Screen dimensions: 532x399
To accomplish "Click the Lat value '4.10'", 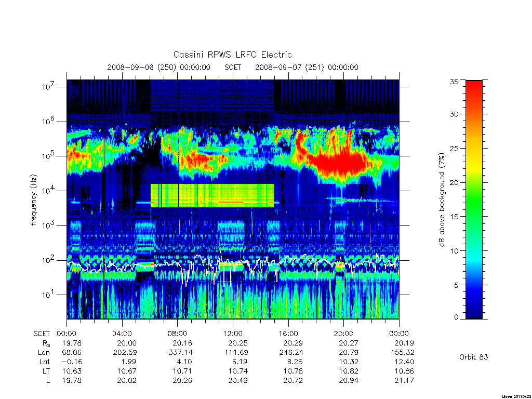I will point(184,362).
